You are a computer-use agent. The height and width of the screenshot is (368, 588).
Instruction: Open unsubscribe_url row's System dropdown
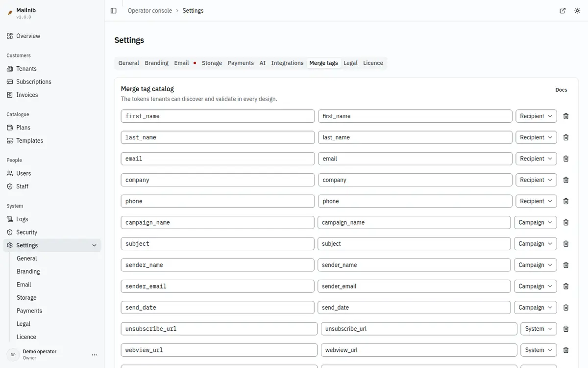coord(539,329)
